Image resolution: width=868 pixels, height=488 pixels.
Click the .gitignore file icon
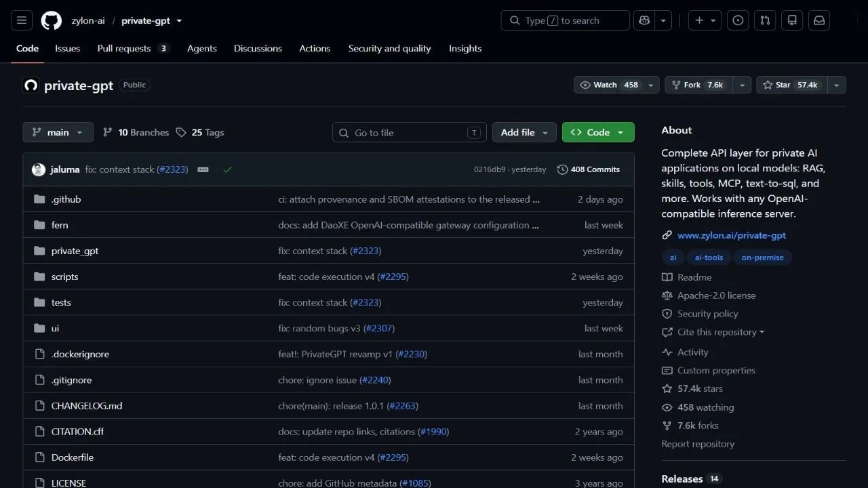(39, 380)
